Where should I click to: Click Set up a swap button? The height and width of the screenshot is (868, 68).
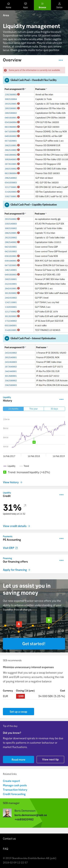coord(18,712)
